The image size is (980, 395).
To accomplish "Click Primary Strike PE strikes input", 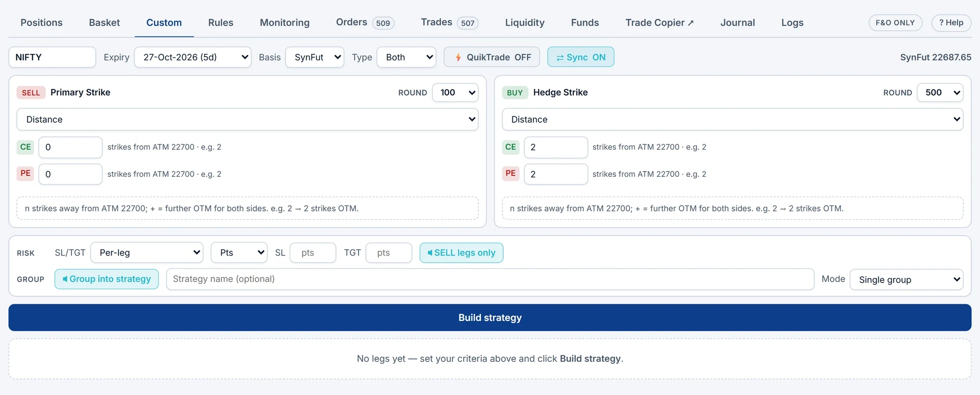I will click(x=70, y=174).
